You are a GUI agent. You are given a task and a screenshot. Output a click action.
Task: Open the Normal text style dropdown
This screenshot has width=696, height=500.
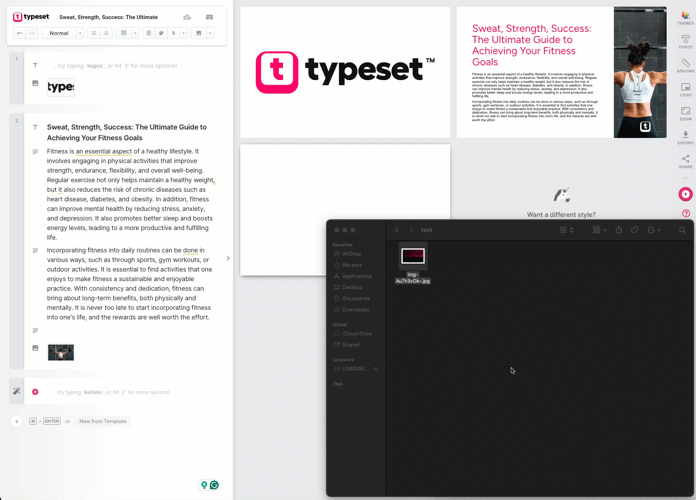pos(63,33)
